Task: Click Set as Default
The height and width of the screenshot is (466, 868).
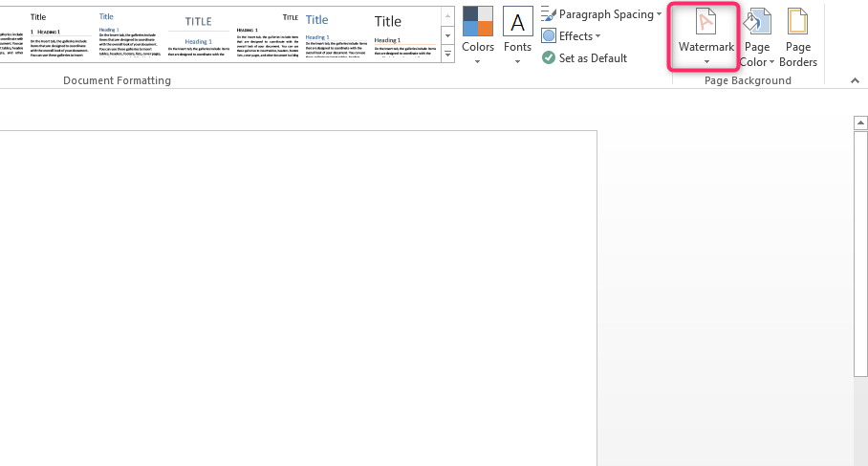Action: click(x=585, y=58)
